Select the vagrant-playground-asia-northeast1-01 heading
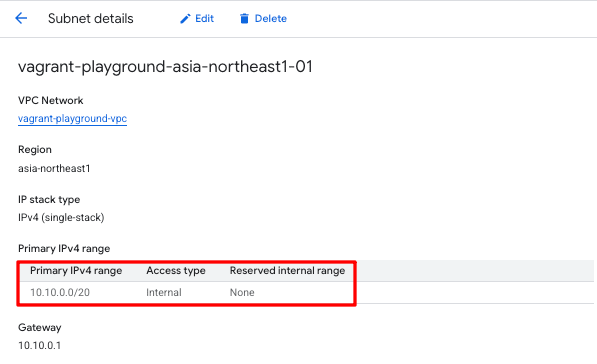This screenshot has width=597, height=364. click(x=165, y=67)
